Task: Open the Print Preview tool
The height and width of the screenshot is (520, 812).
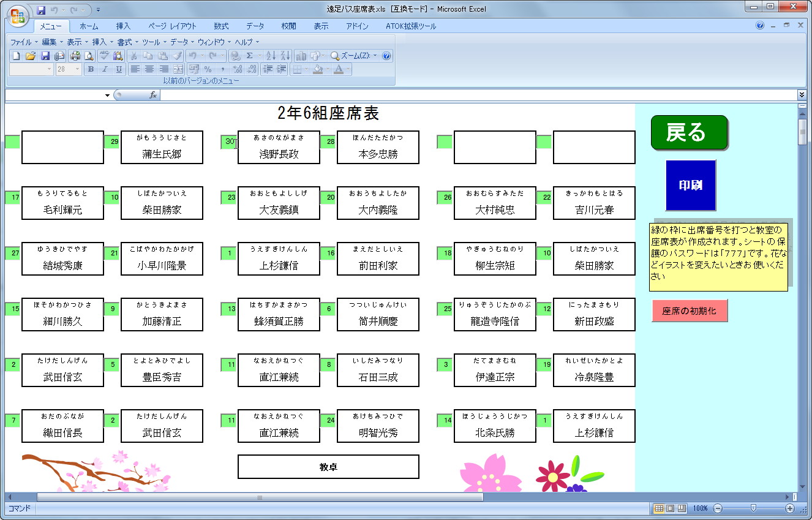Action: [x=89, y=55]
